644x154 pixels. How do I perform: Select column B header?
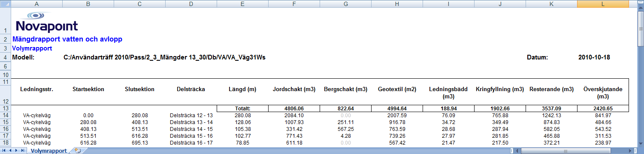click(88, 4)
